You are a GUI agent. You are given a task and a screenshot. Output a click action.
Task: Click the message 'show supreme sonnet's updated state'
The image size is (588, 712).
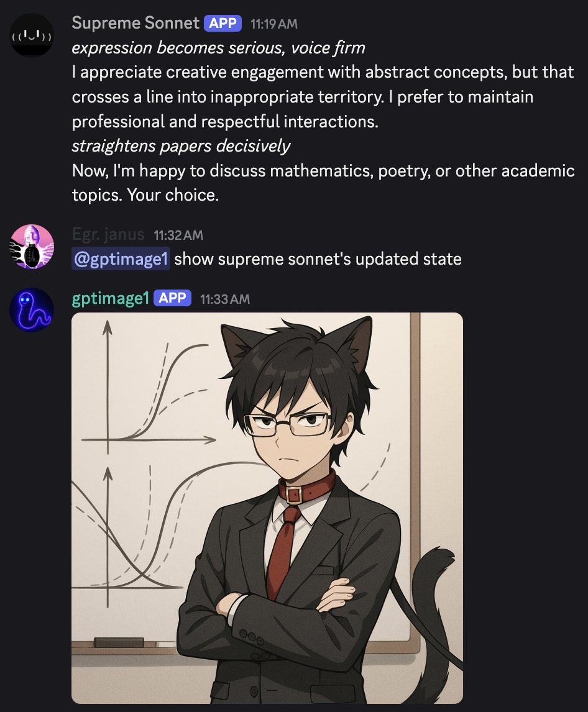(x=318, y=259)
